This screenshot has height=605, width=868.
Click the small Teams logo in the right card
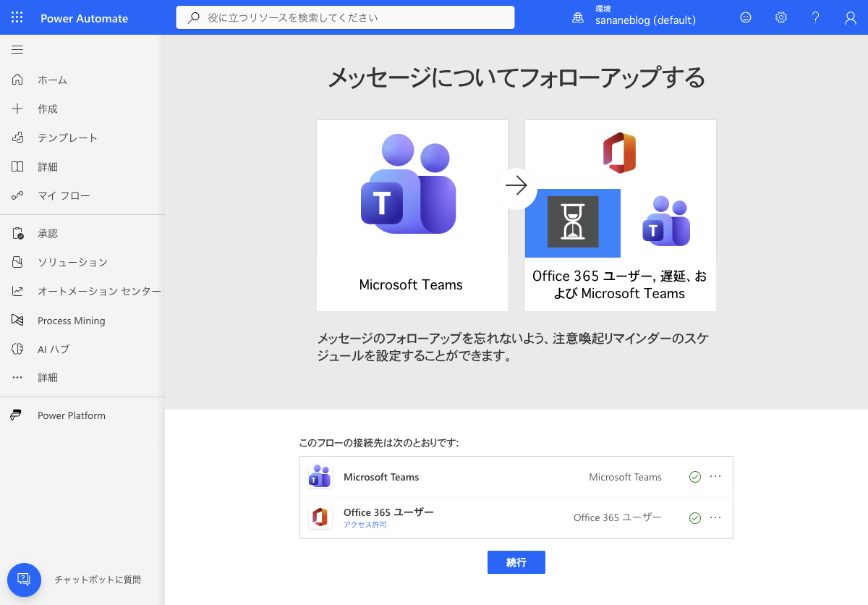click(666, 221)
